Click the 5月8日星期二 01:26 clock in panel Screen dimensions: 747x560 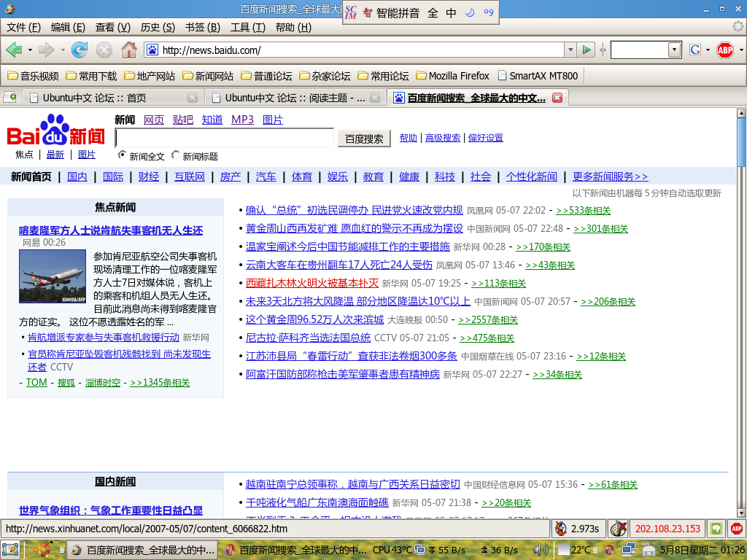point(703,550)
